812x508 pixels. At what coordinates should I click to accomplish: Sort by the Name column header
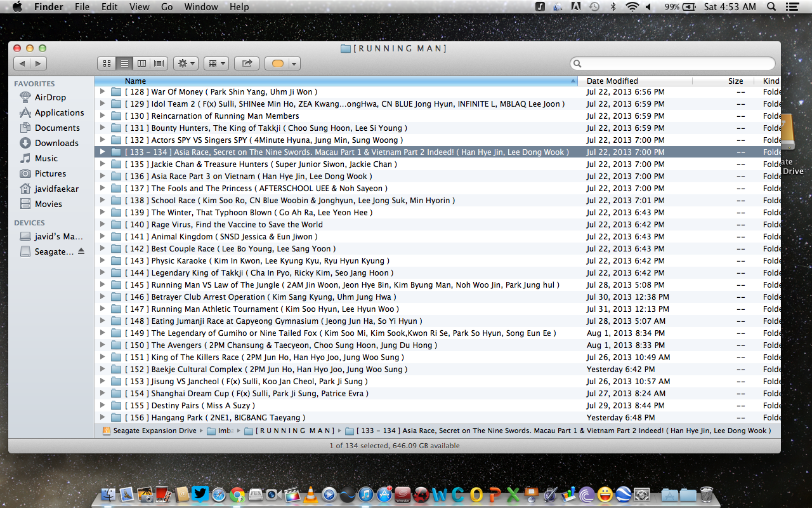pyautogui.click(x=336, y=81)
